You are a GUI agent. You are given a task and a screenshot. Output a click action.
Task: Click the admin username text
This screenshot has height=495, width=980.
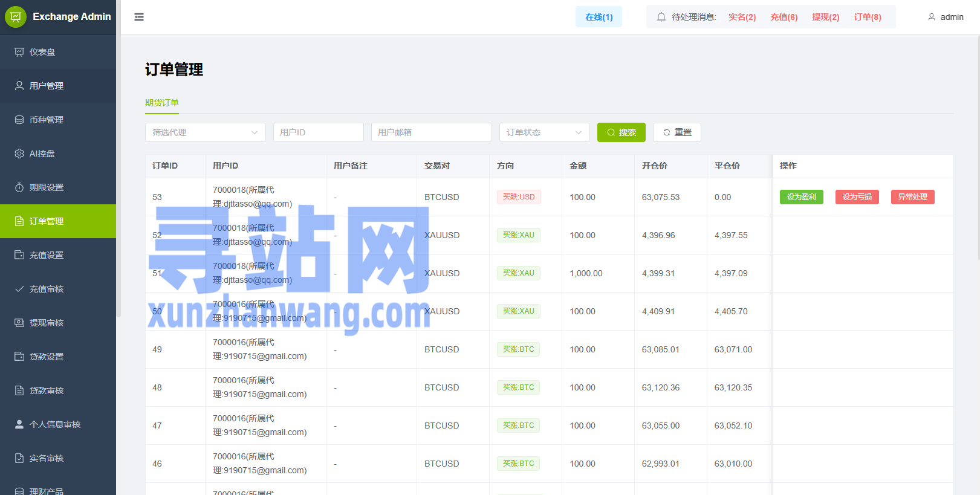click(x=952, y=17)
